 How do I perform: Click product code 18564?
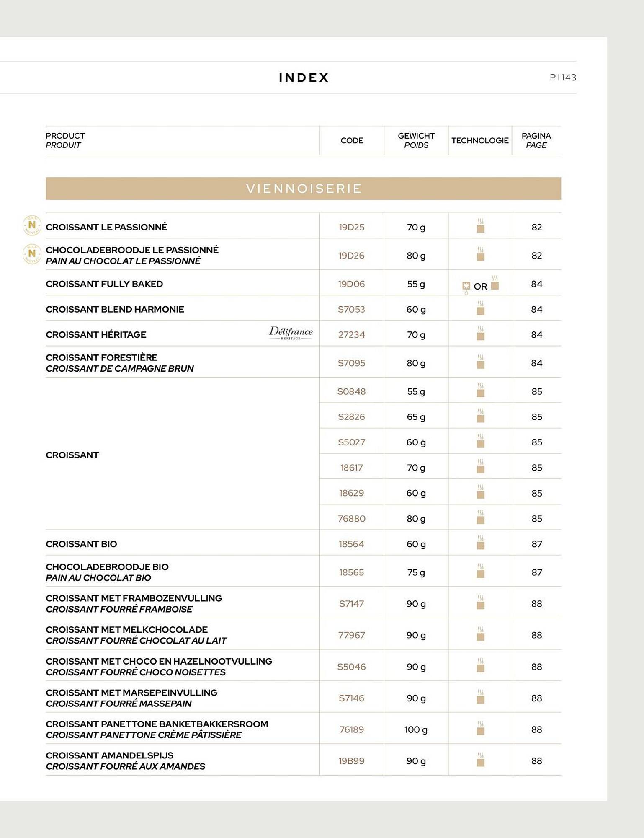click(x=352, y=544)
